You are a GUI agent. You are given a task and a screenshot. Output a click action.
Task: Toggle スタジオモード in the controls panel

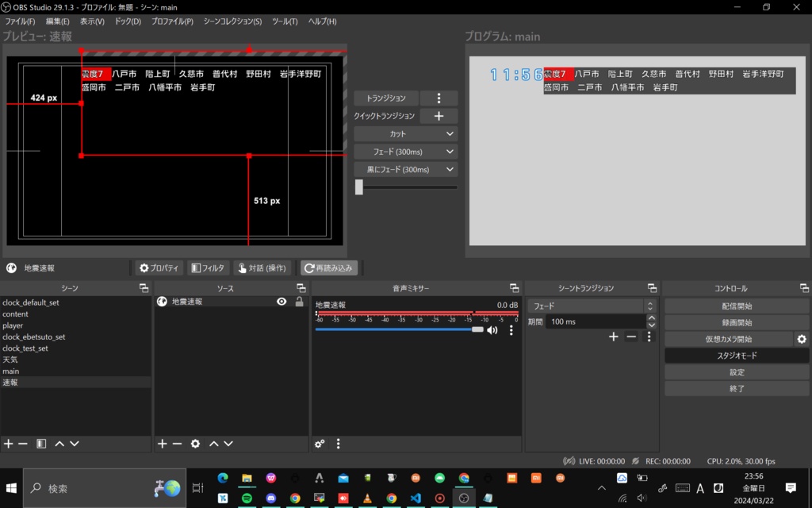click(x=737, y=356)
